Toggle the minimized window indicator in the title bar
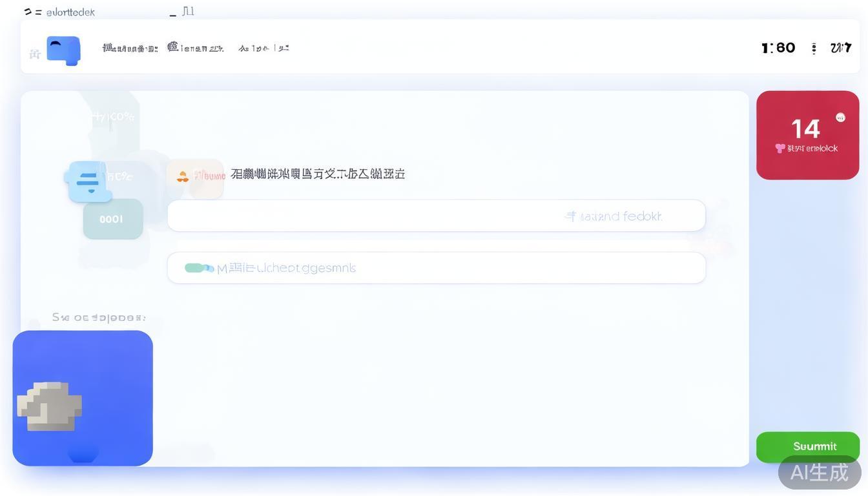Image resolution: width=868 pixels, height=496 pixels. click(172, 14)
